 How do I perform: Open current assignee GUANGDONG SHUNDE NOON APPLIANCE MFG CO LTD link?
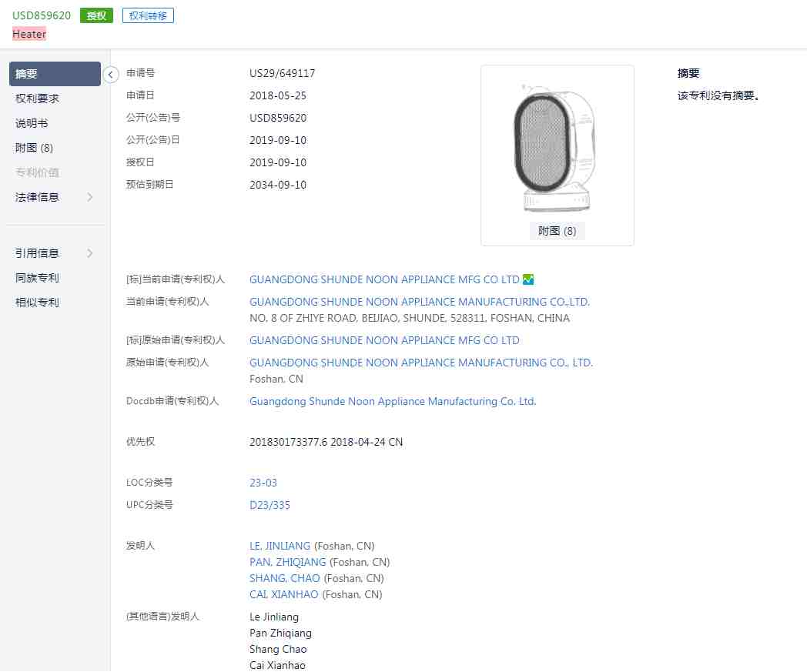pos(384,279)
